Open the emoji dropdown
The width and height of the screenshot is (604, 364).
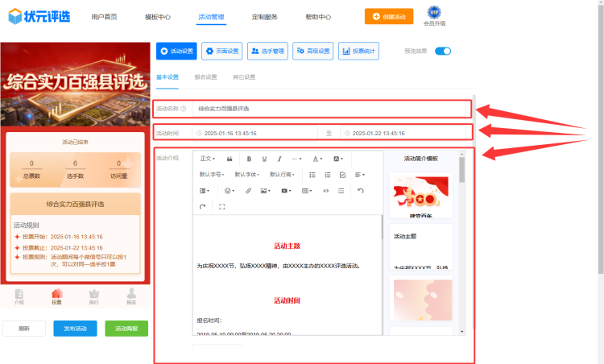(x=230, y=191)
